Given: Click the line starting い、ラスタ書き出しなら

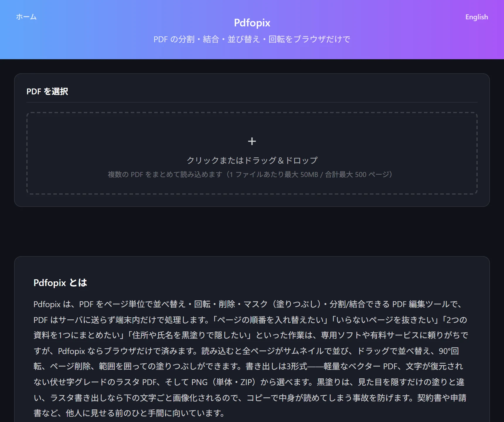Looking at the screenshot, I should pyautogui.click(x=250, y=398).
